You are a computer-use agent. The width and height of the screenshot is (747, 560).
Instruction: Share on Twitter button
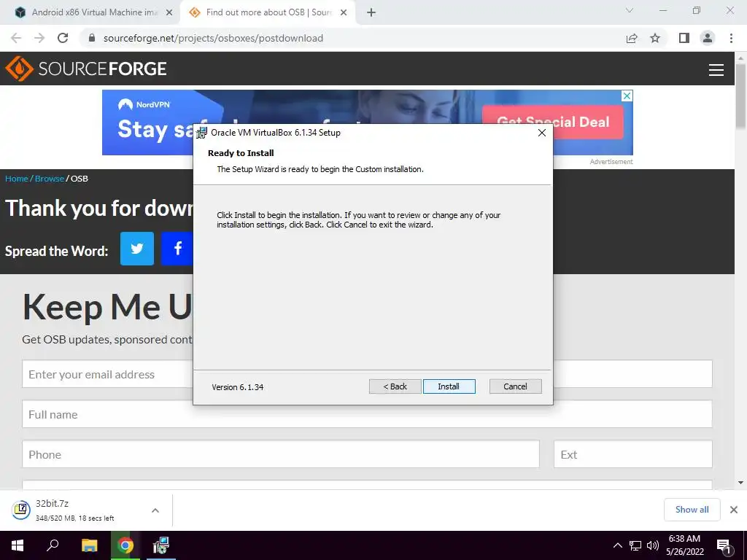(x=137, y=249)
